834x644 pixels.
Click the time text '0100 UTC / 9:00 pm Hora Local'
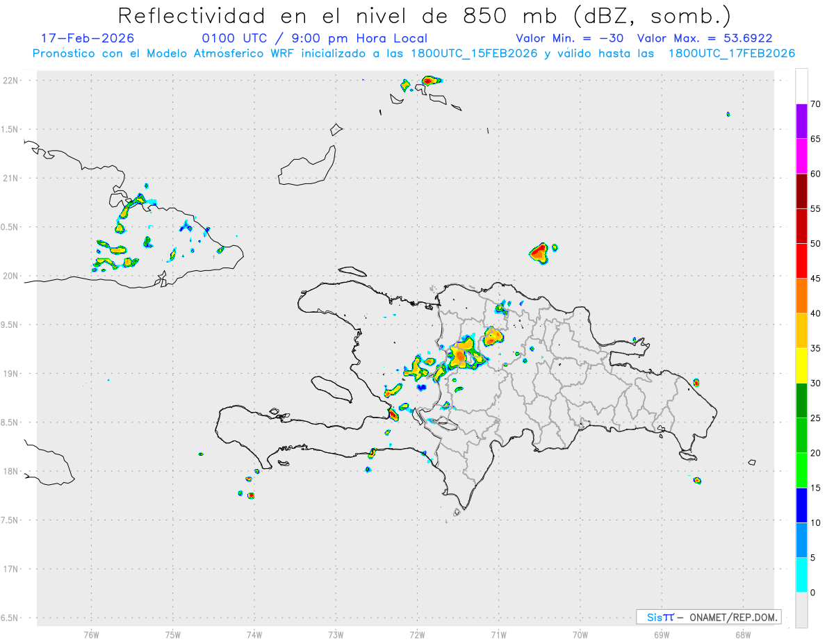tap(315, 38)
